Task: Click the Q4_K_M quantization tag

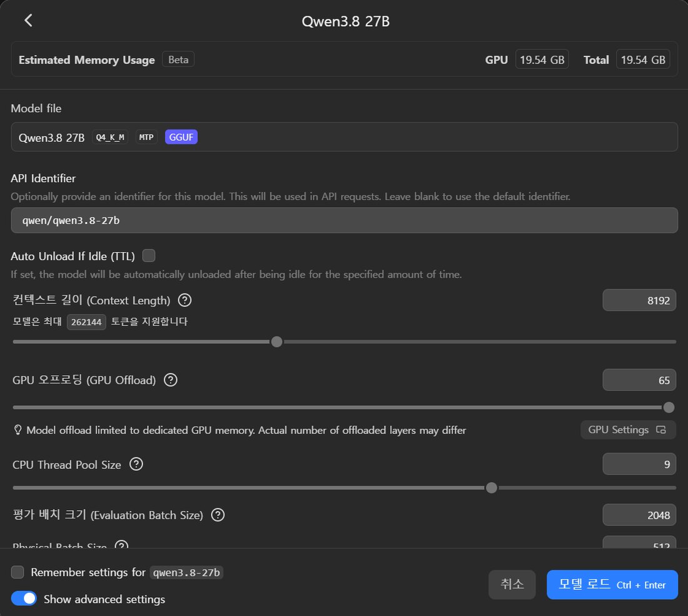Action: point(110,138)
